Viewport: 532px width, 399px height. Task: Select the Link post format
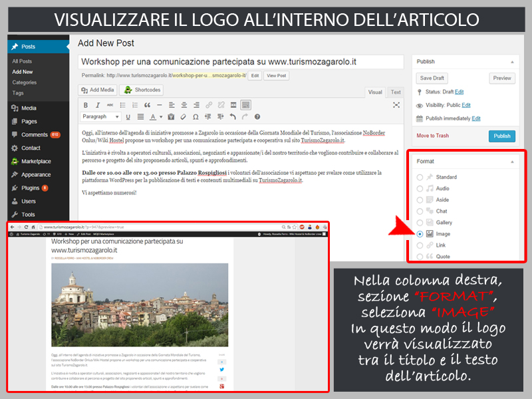(420, 245)
